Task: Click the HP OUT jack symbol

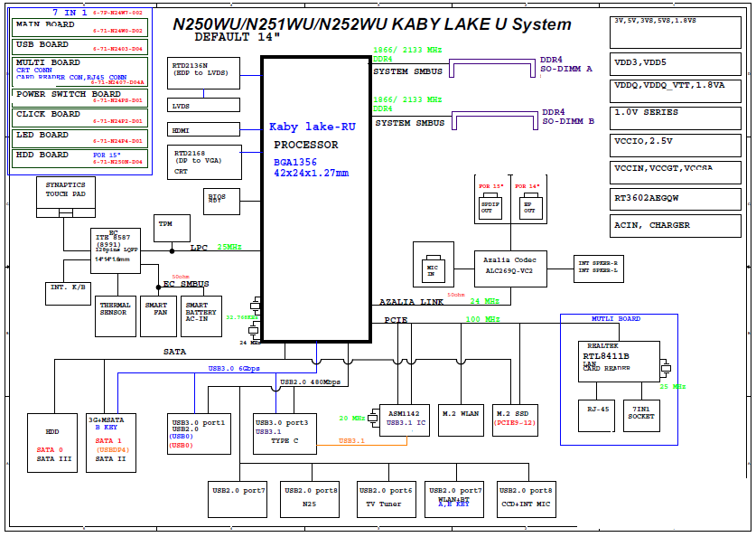Action: (530, 206)
